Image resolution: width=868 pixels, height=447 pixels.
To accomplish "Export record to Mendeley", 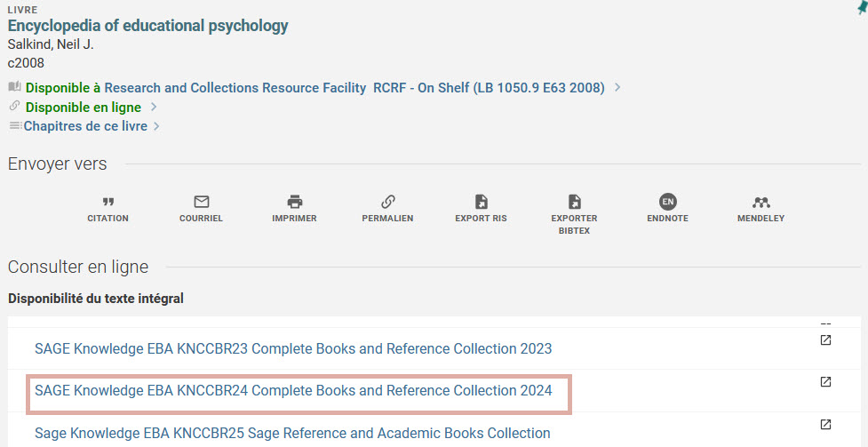I will click(760, 202).
